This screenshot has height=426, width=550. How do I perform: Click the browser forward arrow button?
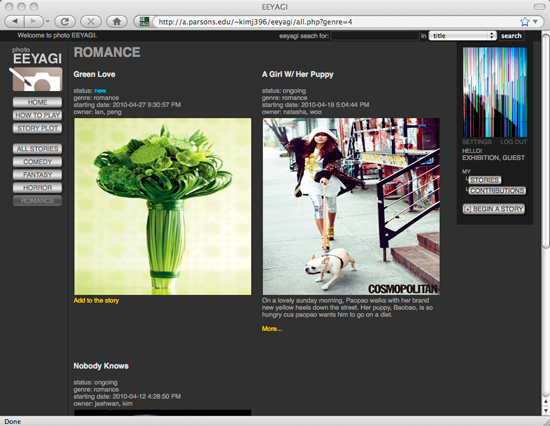pyautogui.click(x=33, y=22)
